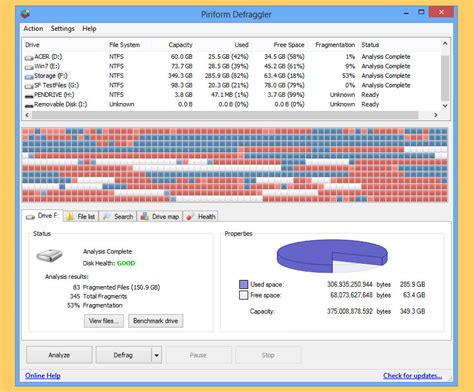The height and width of the screenshot is (392, 474).
Task: Maximize the Piriform Defraggler window
Action: (421, 12)
